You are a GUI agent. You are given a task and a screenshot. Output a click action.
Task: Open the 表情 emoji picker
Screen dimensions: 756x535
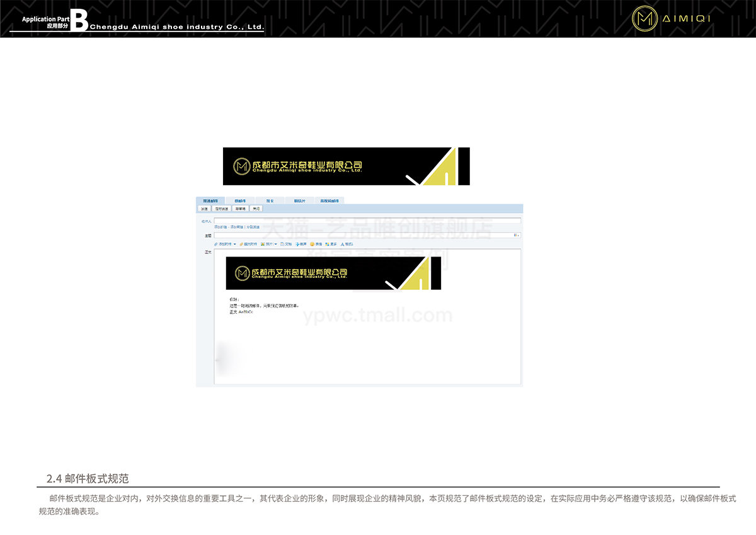tap(312, 244)
